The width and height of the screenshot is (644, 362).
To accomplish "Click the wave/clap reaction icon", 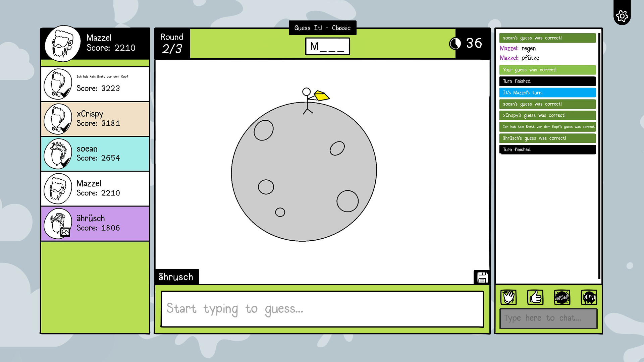I will [x=508, y=297].
